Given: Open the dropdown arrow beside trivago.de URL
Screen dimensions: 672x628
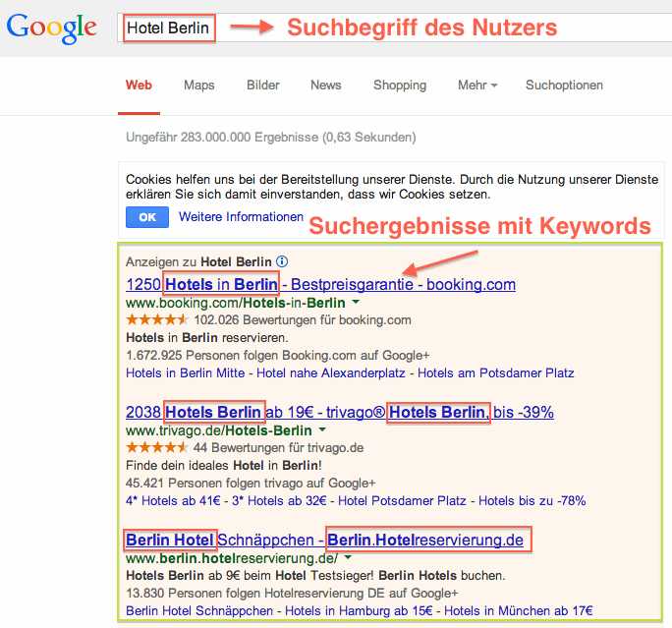Looking at the screenshot, I should (322, 429).
